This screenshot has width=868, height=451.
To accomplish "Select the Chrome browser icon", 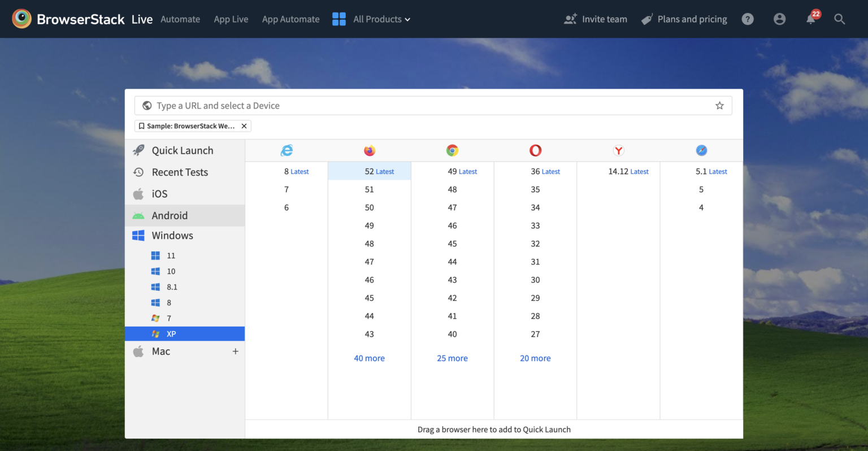I will point(452,150).
